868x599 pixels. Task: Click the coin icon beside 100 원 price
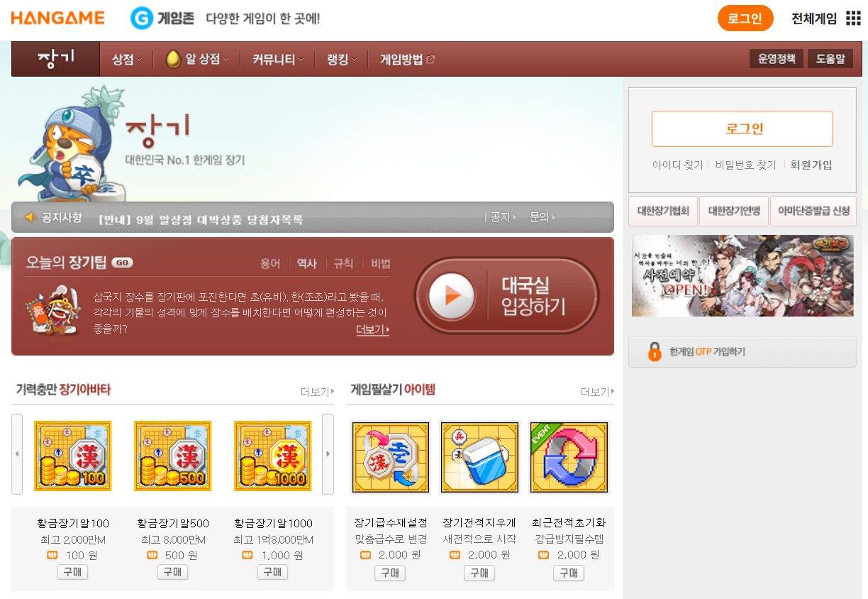[x=52, y=555]
